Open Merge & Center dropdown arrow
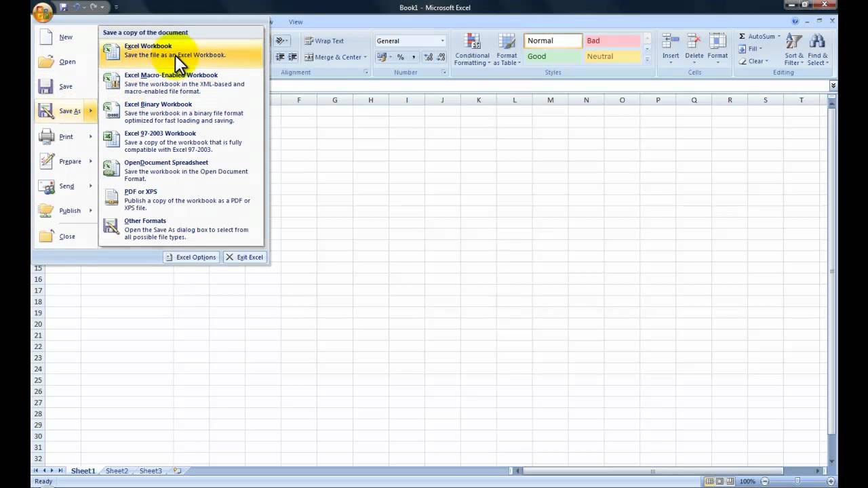The image size is (868, 488). click(x=366, y=57)
